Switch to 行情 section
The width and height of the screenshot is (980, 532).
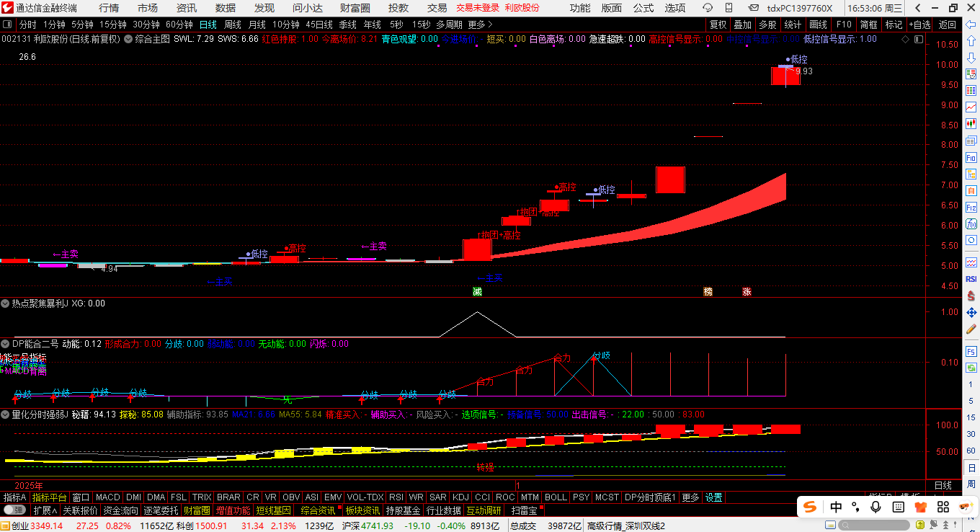coord(109,8)
